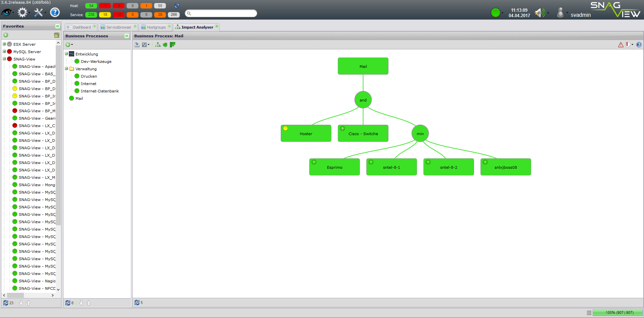The height and width of the screenshot is (318, 644).
Task: Filter hosts by the green 54 counter
Action: (91, 6)
